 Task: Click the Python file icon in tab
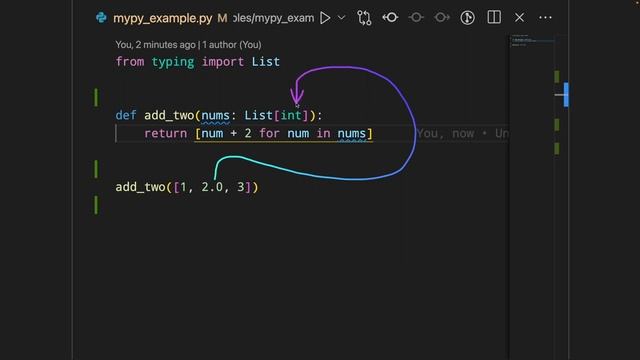101,18
